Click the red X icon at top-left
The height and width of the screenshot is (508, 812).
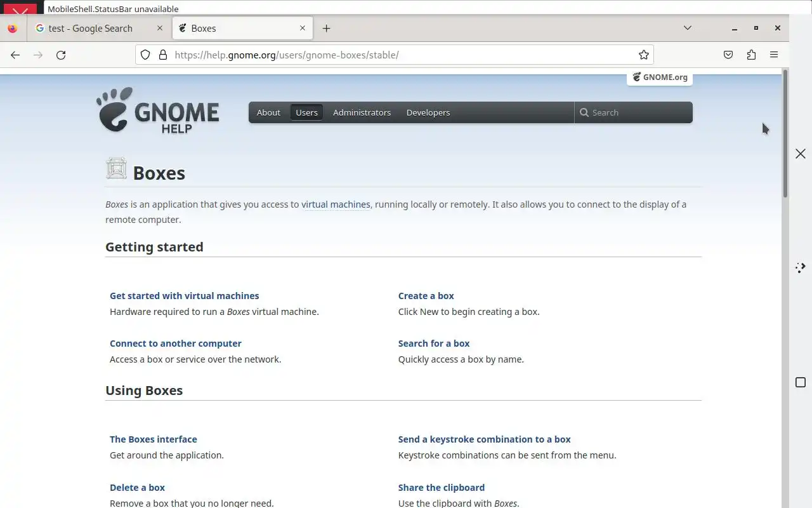(x=20, y=10)
